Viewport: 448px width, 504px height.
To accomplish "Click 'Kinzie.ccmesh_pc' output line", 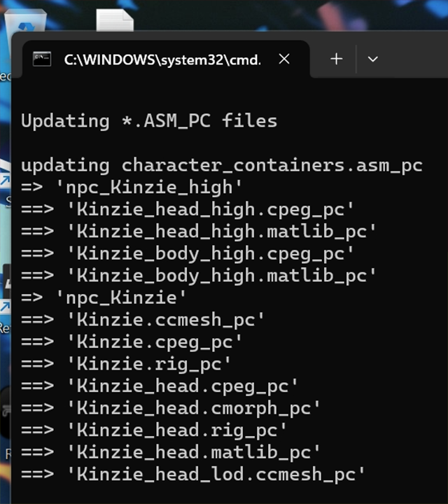I will click(x=143, y=320).
